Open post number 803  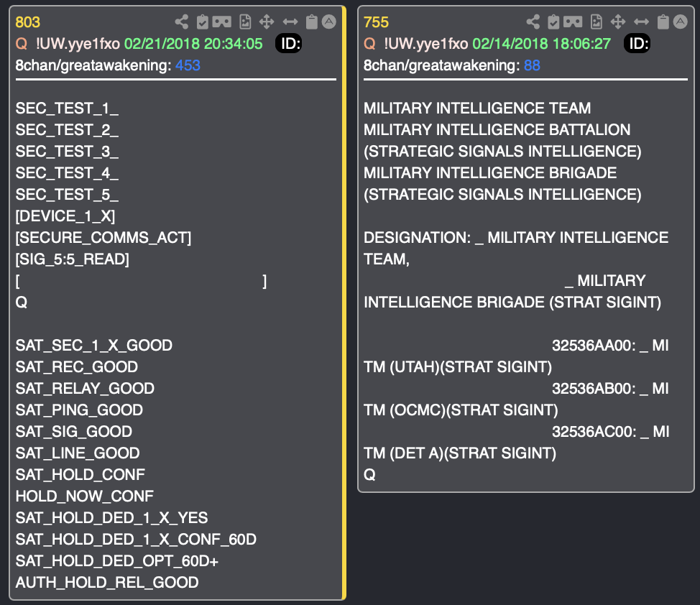(x=28, y=22)
